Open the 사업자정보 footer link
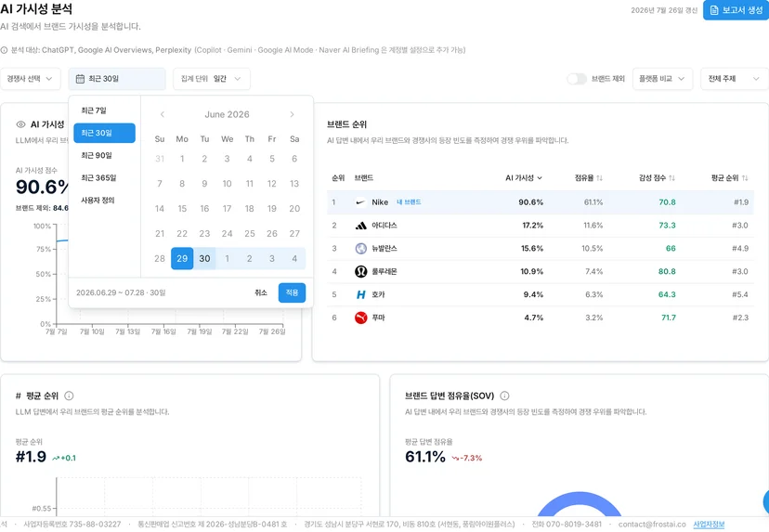 pyautogui.click(x=709, y=525)
